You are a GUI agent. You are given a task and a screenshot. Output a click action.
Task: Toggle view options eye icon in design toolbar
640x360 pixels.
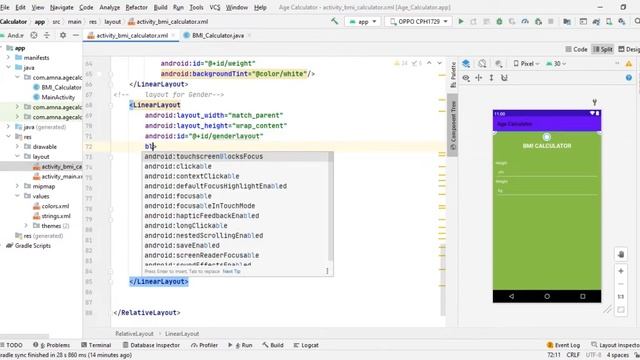tap(466, 78)
